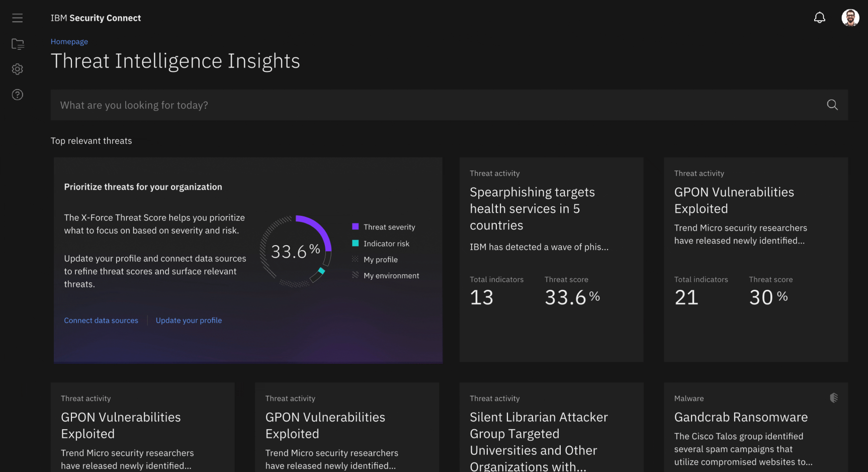Viewport: 868px width, 472px height.
Task: Click the My environment legend label
Action: point(391,276)
